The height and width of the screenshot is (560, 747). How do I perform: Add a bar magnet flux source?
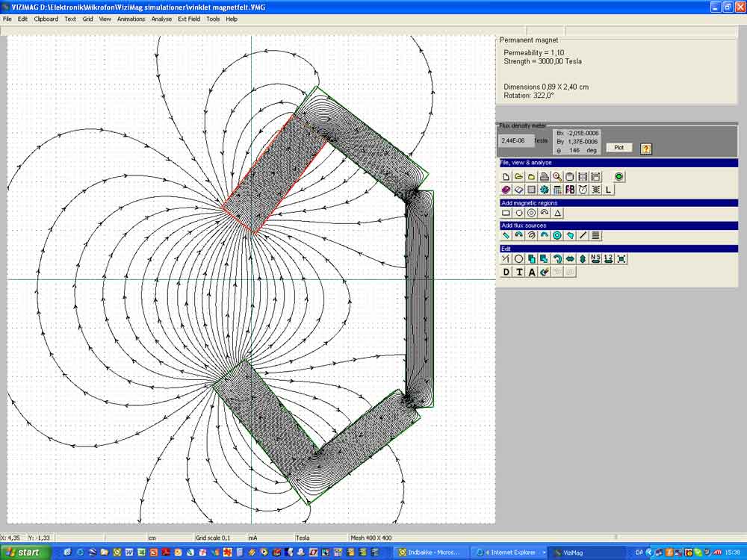506,235
